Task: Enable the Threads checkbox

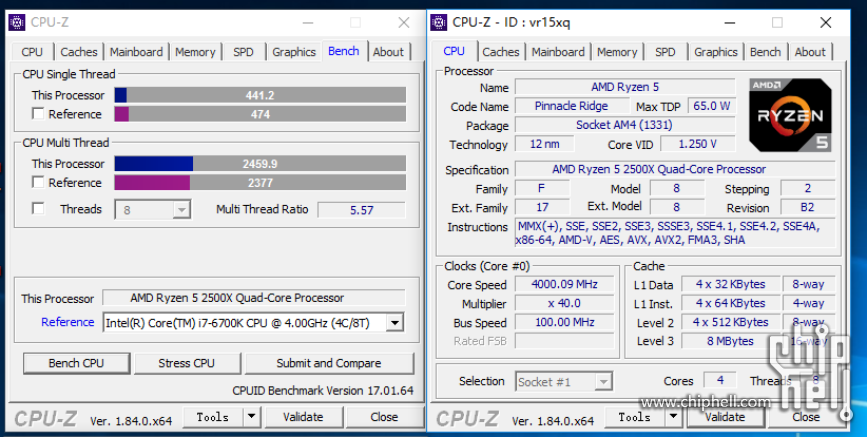Action: pos(38,209)
